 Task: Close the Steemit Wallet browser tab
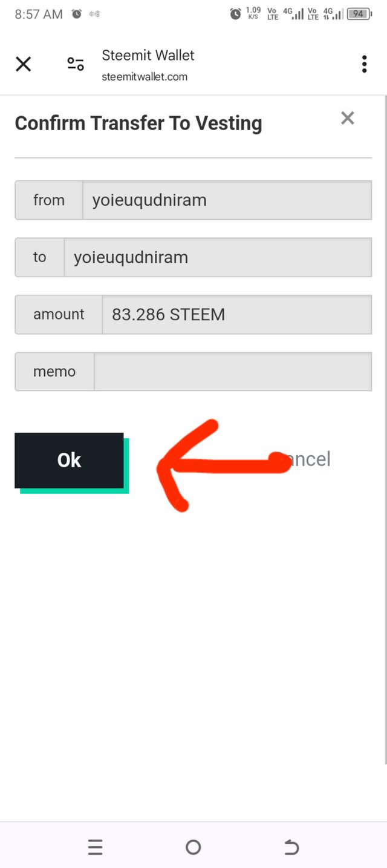23,64
